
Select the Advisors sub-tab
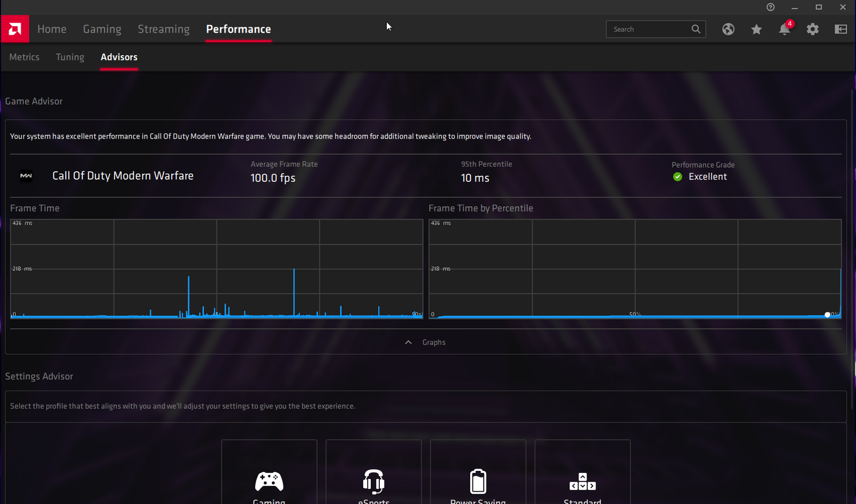(x=119, y=57)
